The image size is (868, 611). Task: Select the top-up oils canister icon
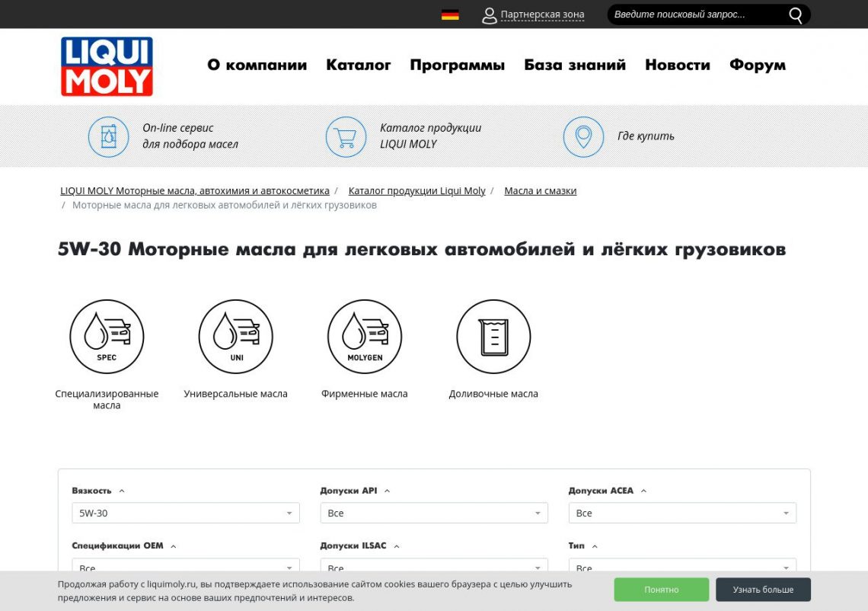point(494,336)
